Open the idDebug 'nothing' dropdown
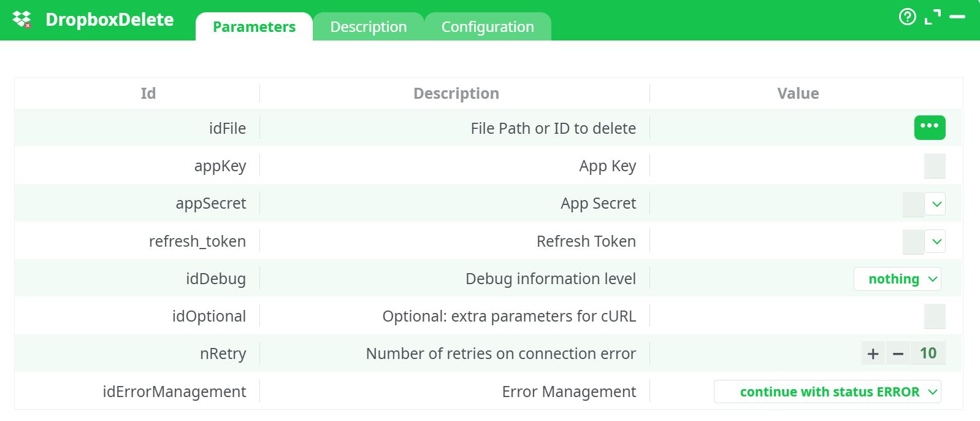The width and height of the screenshot is (980, 421). (x=897, y=279)
